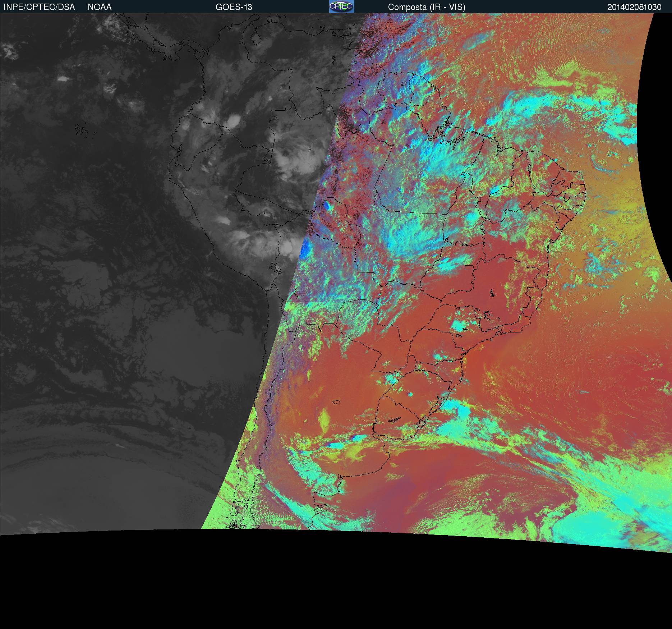Click the GOES-13 satellite label

coord(234,7)
